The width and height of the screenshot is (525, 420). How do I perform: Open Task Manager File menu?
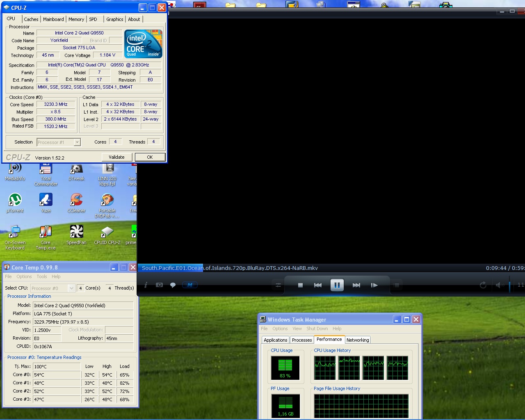click(264, 329)
